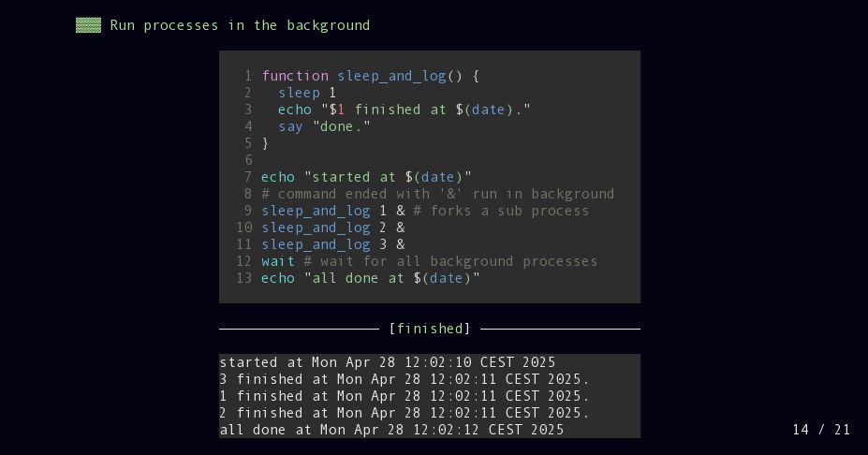Click the slide title 'Run processes in the background'
868x455 pixels.
pos(240,25)
